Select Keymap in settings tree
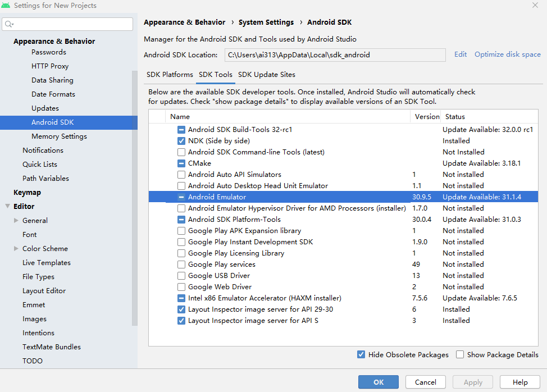The height and width of the screenshot is (392, 547). point(27,193)
